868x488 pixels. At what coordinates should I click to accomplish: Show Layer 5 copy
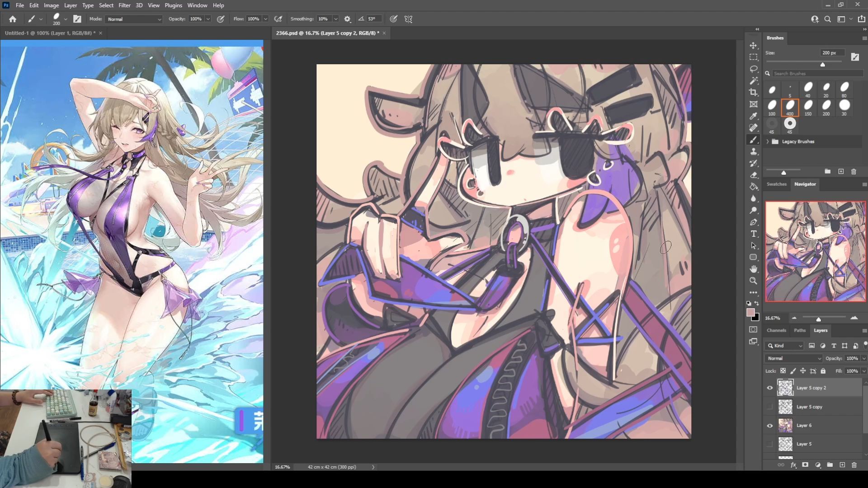(x=769, y=407)
